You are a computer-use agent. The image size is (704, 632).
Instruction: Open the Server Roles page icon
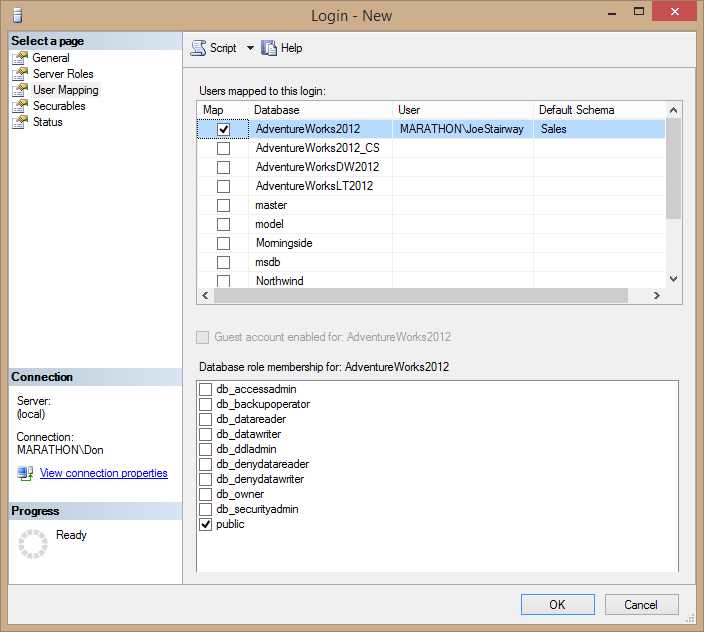(x=20, y=74)
